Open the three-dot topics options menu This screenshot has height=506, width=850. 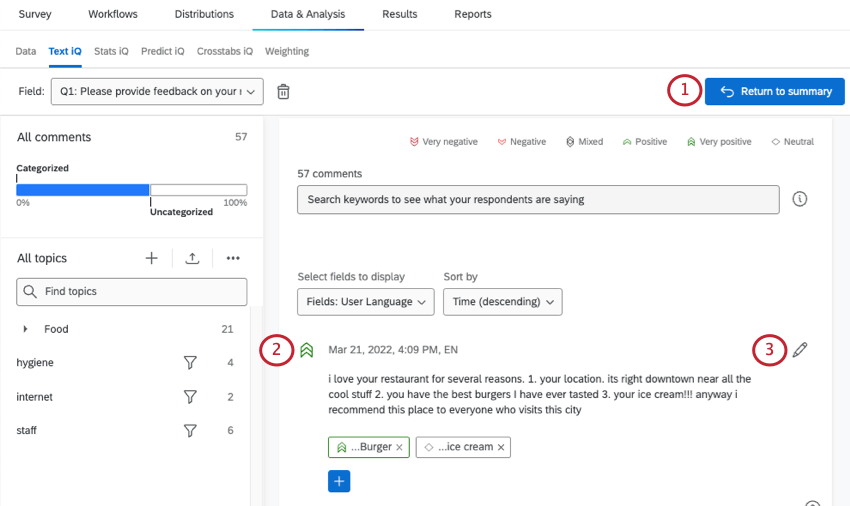(x=233, y=258)
